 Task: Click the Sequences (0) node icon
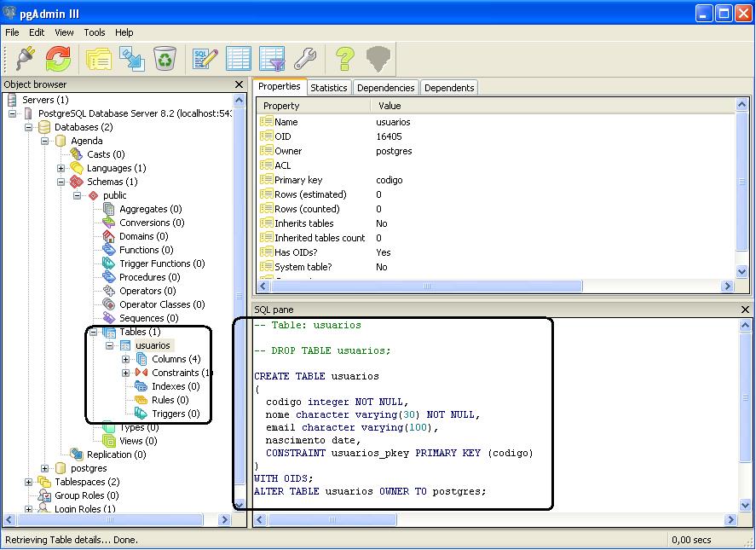pyautogui.click(x=108, y=318)
